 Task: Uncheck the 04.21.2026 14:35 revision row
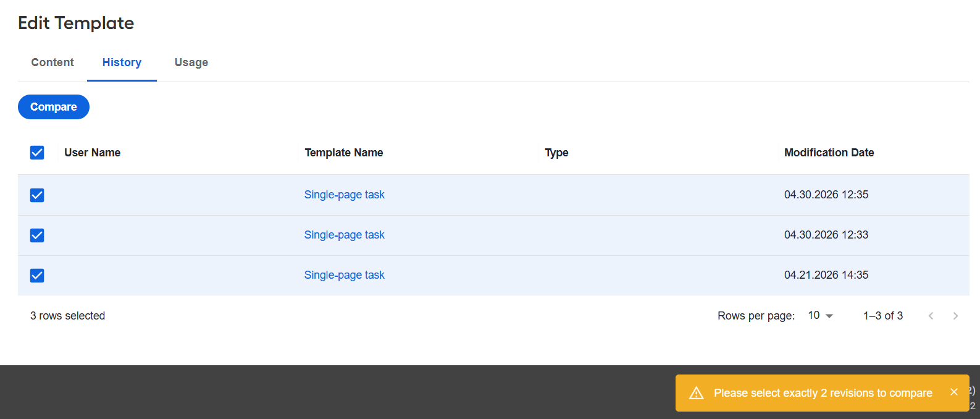click(37, 276)
